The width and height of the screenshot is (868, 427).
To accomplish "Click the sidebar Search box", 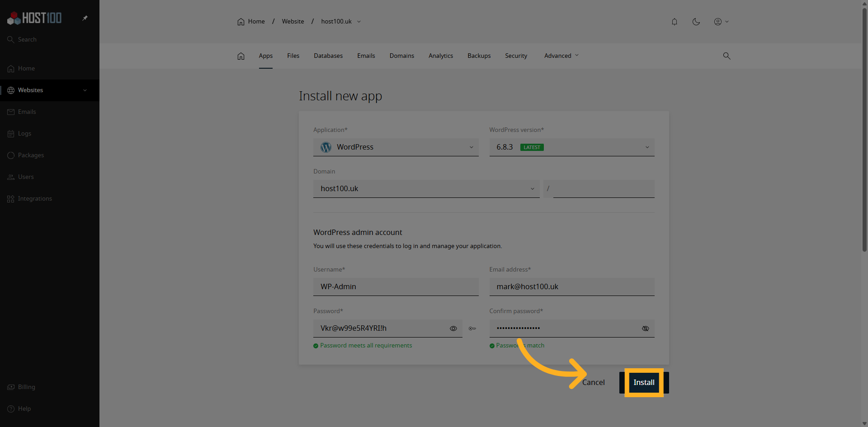I will coord(50,39).
